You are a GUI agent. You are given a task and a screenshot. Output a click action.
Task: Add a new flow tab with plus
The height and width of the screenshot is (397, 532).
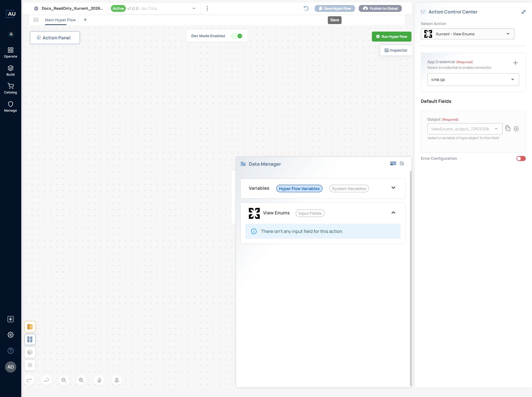tap(85, 20)
